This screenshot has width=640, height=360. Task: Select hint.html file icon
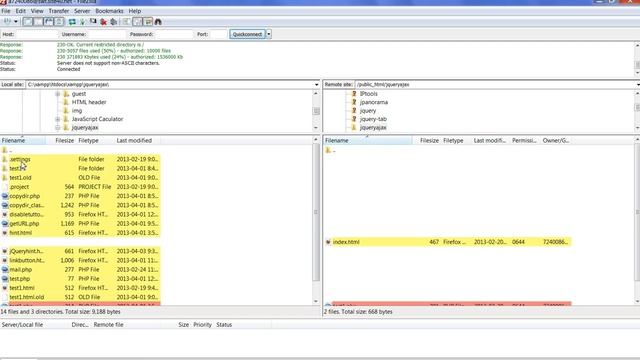coord(4,233)
